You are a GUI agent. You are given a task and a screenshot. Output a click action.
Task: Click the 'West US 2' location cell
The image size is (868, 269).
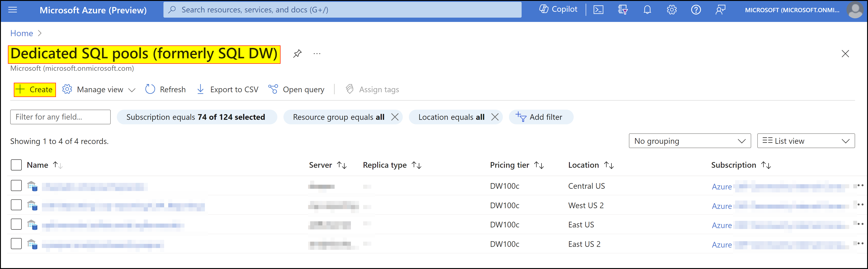pyautogui.click(x=586, y=205)
